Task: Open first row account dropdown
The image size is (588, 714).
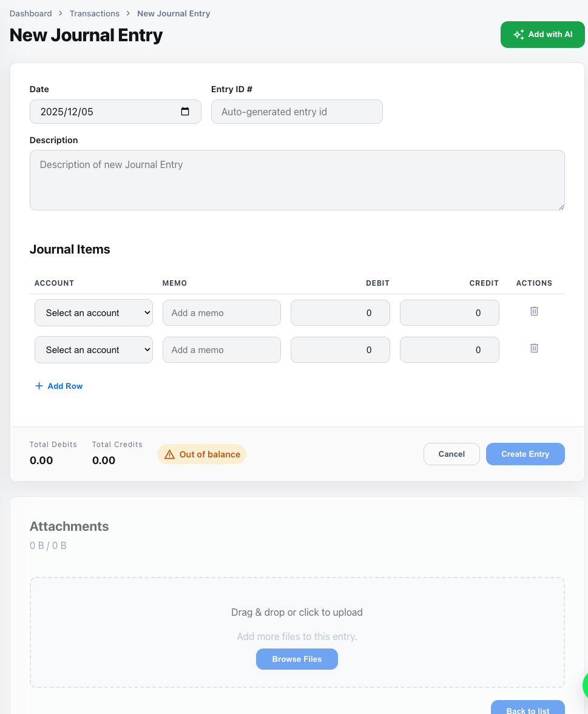Action: pos(93,313)
